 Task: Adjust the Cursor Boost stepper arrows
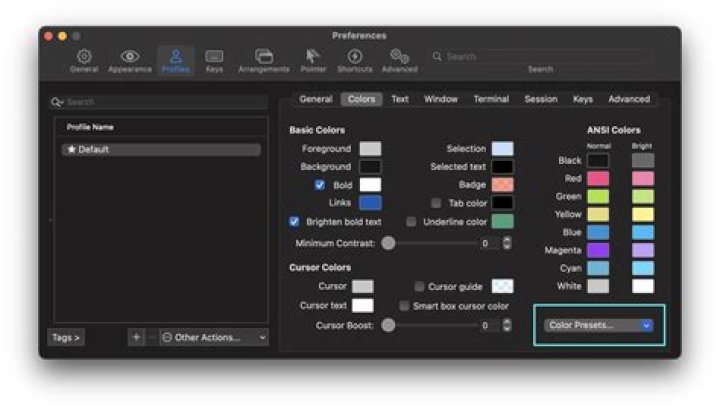pyautogui.click(x=507, y=326)
